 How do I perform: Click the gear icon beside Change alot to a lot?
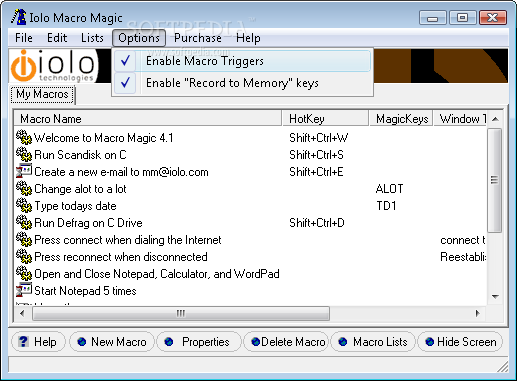coord(24,188)
